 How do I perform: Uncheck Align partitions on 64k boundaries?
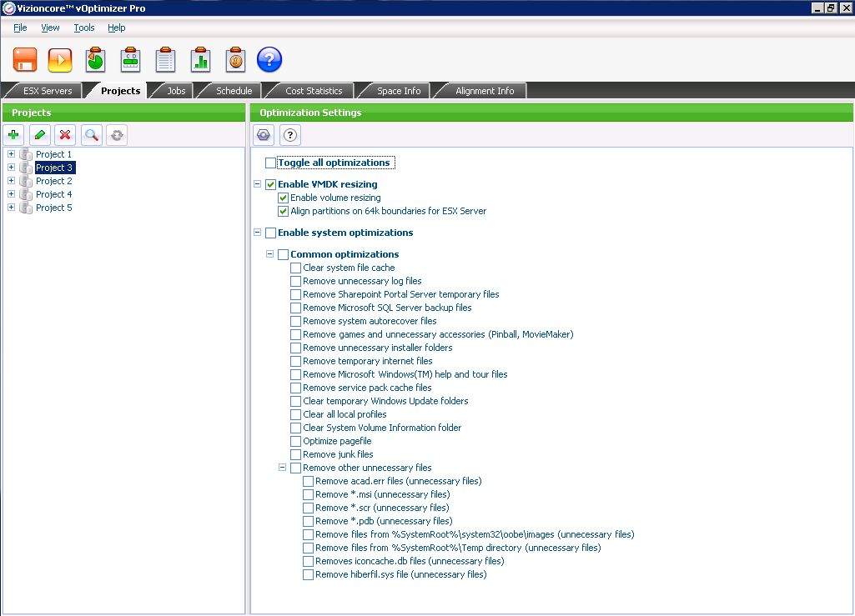point(283,212)
